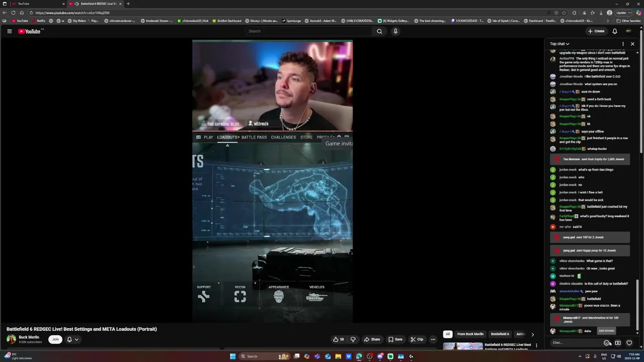Click the Tex Montane Goat trophy gift message
644x362 pixels.
[x=590, y=159]
